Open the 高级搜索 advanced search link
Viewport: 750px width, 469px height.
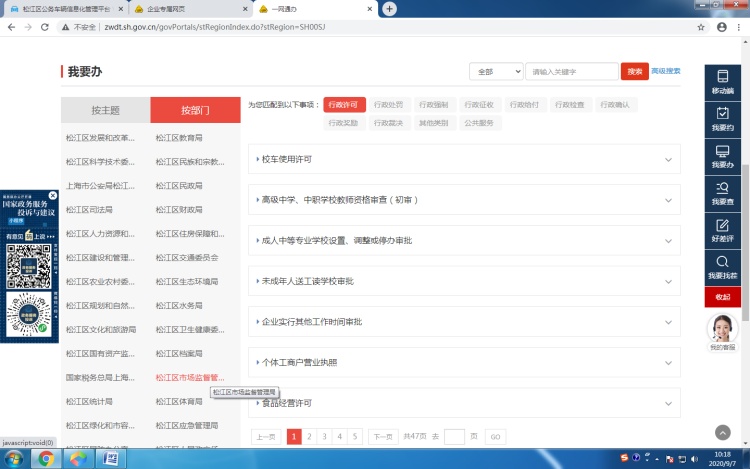[666, 72]
